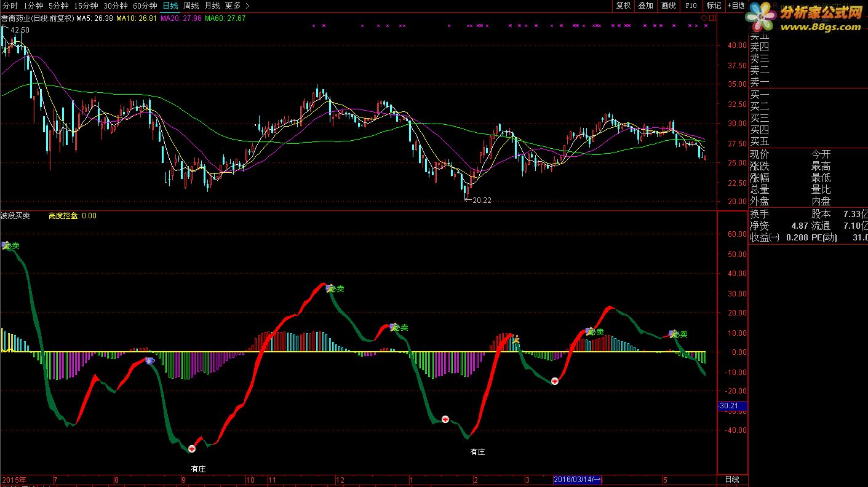This screenshot has width=868, height=487.
Task: Click the 量比 quote field
Action: [x=821, y=189]
